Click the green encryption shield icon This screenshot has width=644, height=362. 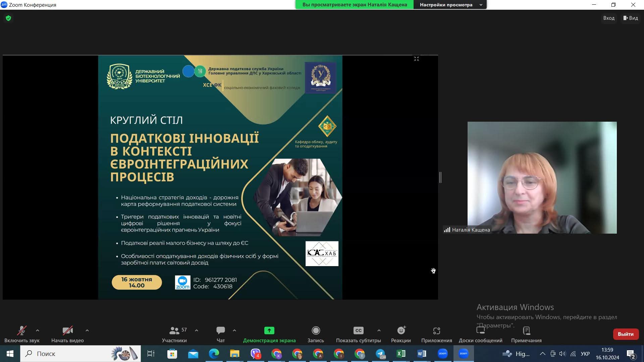(x=8, y=18)
